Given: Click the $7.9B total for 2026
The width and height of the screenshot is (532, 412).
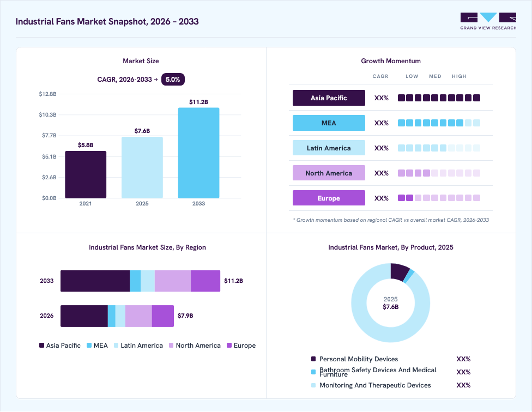Looking at the screenshot, I should tap(185, 316).
